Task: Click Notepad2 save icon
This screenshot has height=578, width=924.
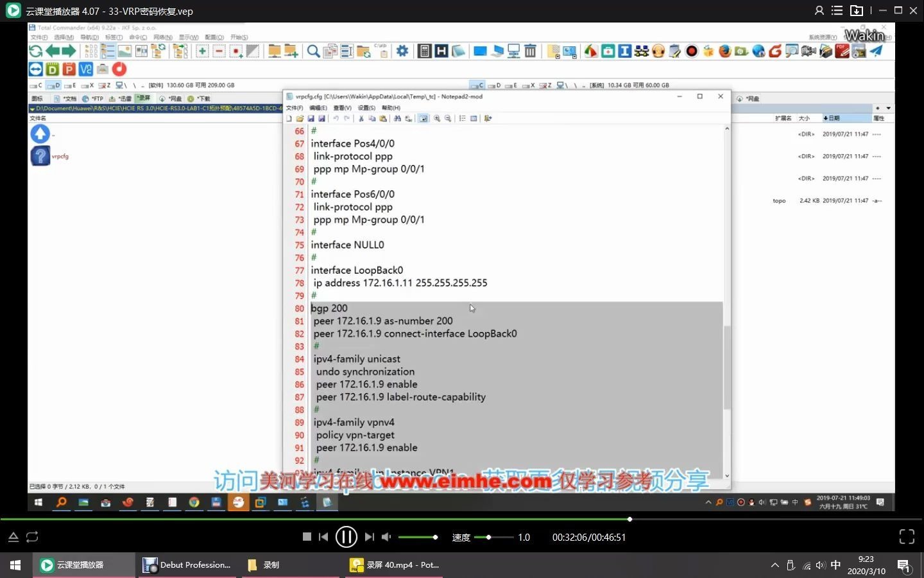Action: (x=311, y=119)
